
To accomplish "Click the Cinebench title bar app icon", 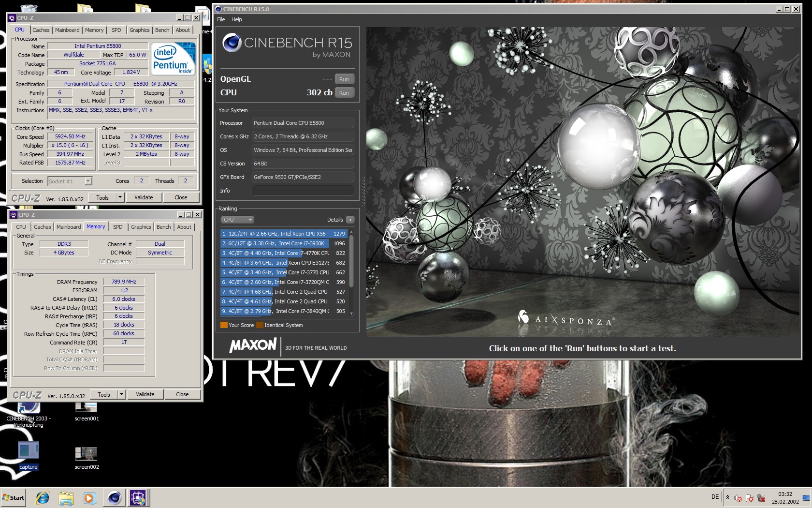I will tap(218, 9).
